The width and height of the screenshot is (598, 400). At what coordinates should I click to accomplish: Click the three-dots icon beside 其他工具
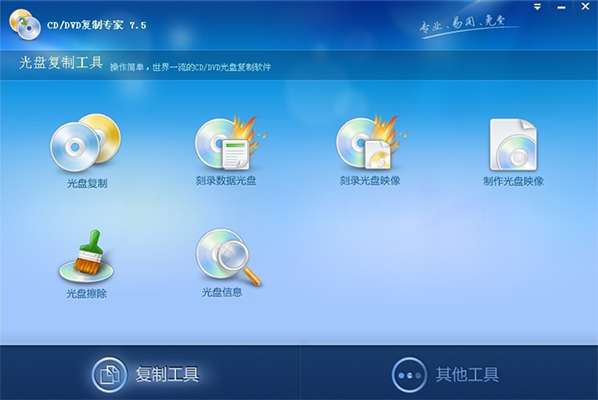[x=409, y=375]
